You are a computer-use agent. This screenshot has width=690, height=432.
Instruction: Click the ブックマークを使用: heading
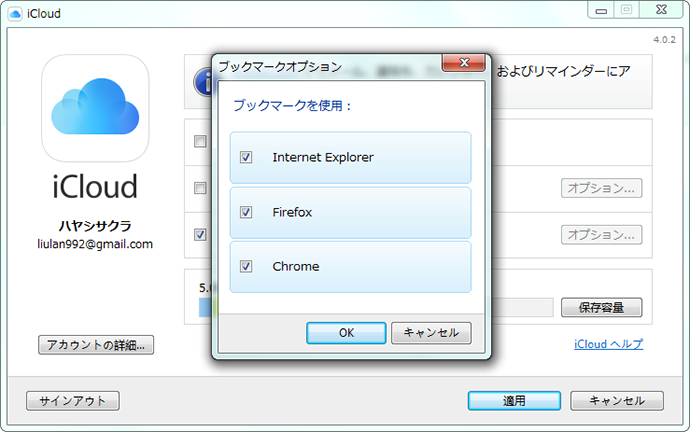[293, 106]
